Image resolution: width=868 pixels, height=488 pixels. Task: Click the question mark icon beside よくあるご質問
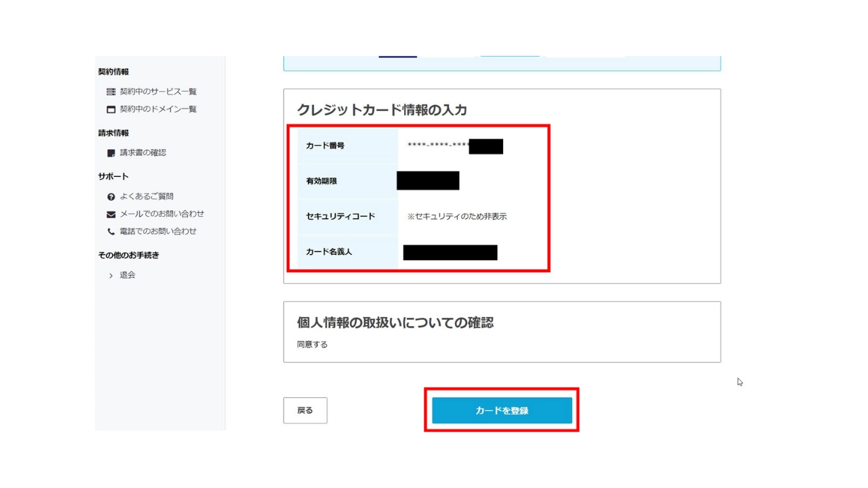(111, 197)
